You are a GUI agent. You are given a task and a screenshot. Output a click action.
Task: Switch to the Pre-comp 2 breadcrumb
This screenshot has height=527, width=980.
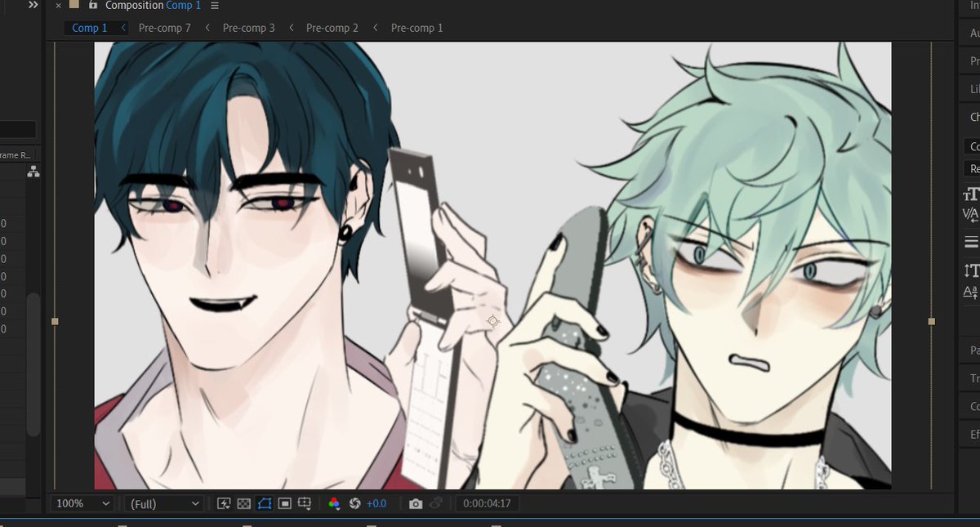pyautogui.click(x=332, y=28)
